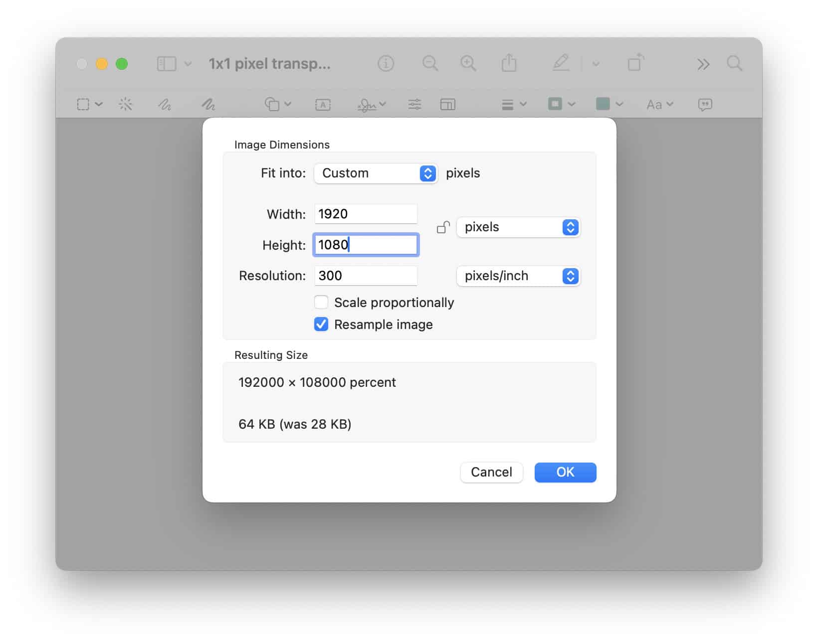The width and height of the screenshot is (818, 644).
Task: Expand the sidebar view options chevron
Action: click(x=188, y=64)
